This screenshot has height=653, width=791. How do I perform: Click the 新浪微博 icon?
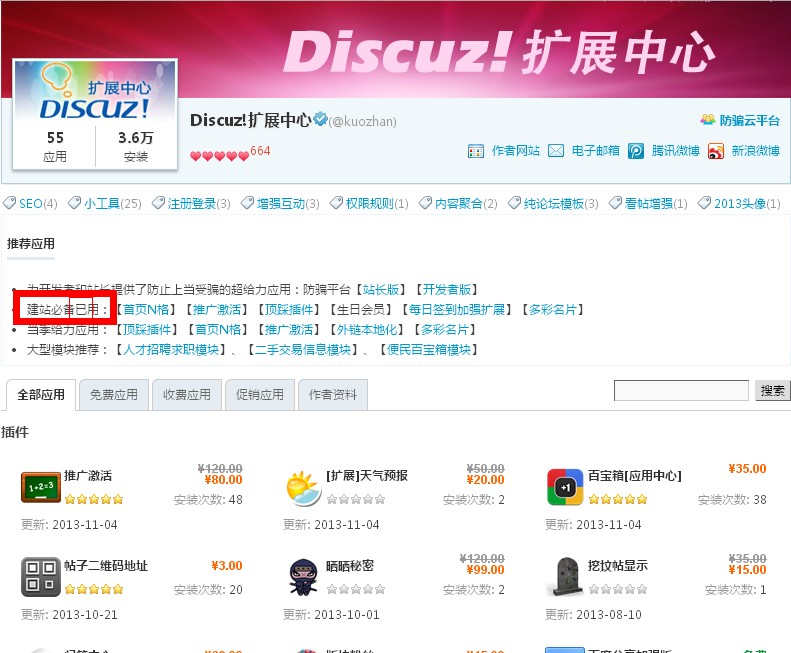716,151
